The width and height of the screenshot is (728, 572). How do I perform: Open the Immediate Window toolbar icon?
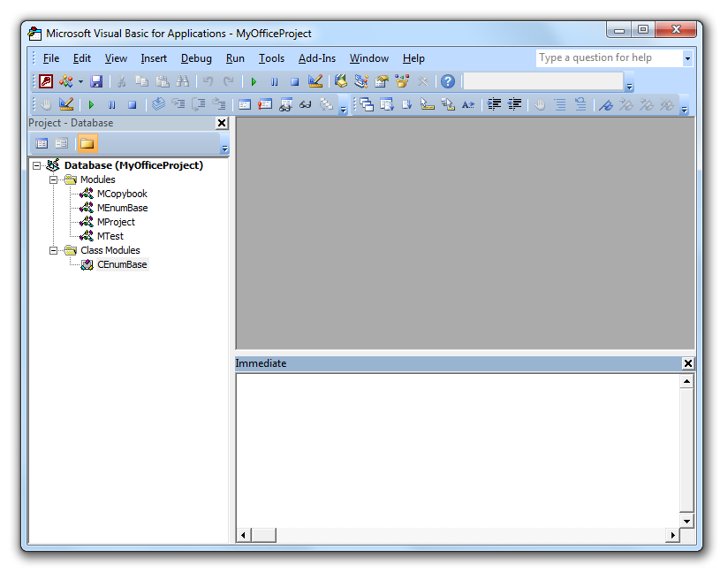[265, 104]
